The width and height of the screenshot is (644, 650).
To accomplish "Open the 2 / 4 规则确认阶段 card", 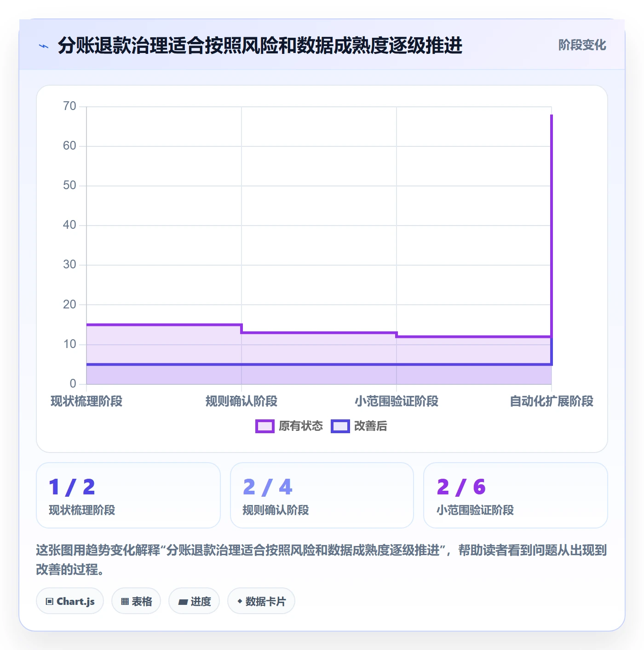I will (322, 495).
